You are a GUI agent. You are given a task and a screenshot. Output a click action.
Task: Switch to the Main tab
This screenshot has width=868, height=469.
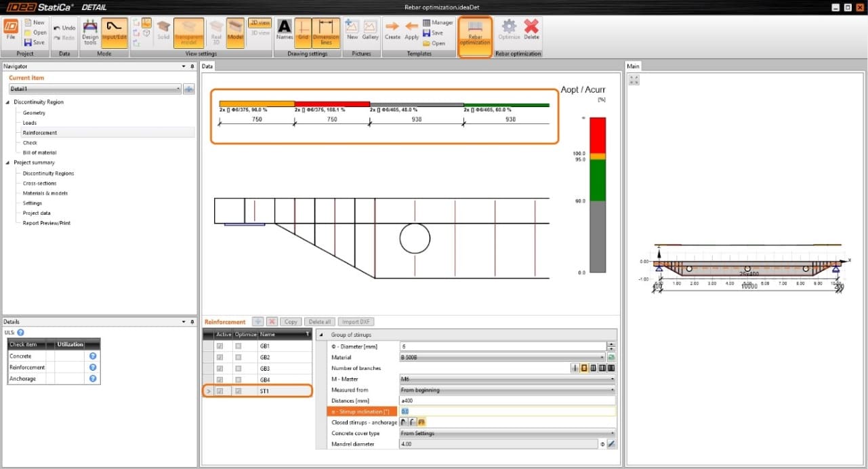pos(634,66)
